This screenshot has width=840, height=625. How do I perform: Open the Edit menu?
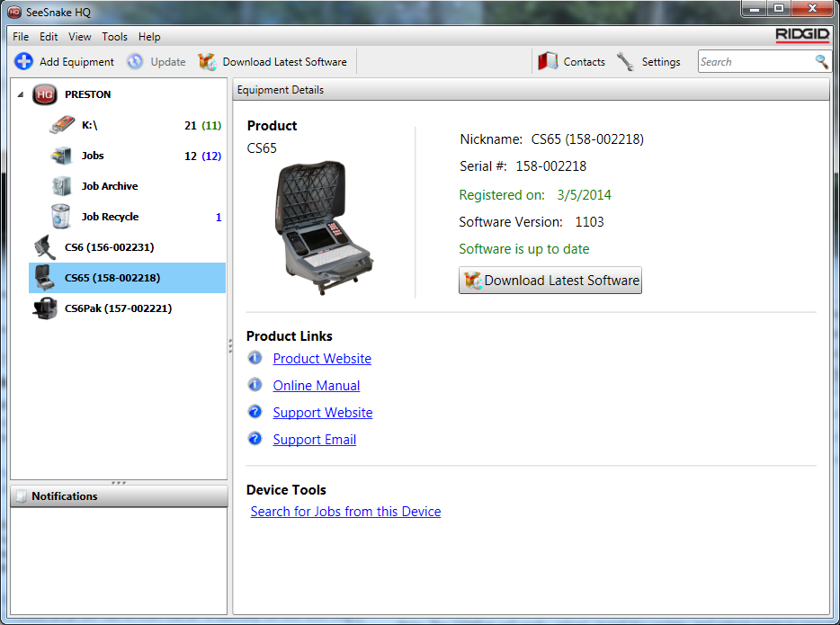(x=49, y=36)
